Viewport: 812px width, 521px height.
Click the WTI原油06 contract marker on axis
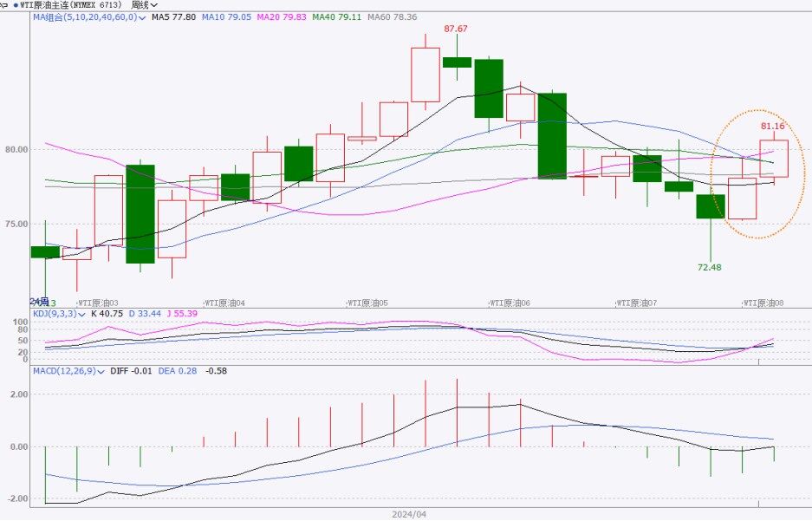[510, 303]
